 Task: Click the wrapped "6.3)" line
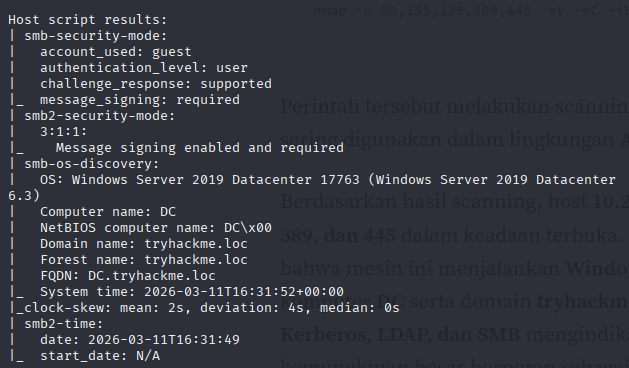(x=24, y=196)
